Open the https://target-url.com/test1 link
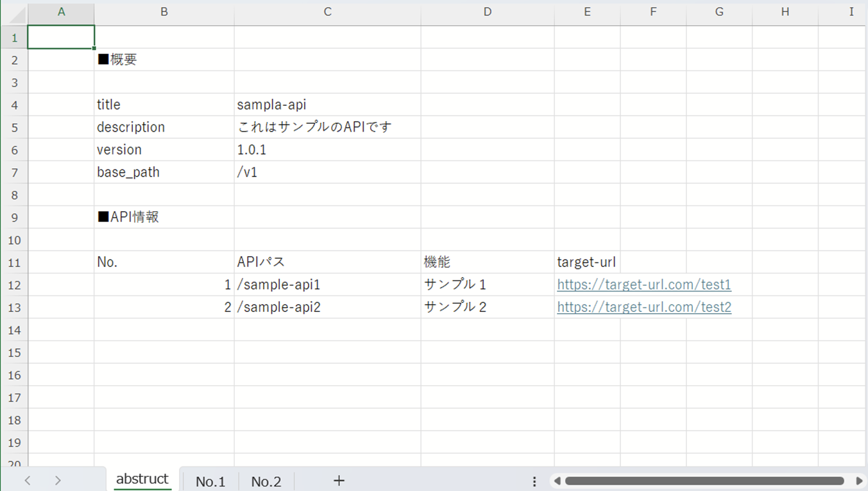Image resolution: width=868 pixels, height=491 pixels. point(644,284)
